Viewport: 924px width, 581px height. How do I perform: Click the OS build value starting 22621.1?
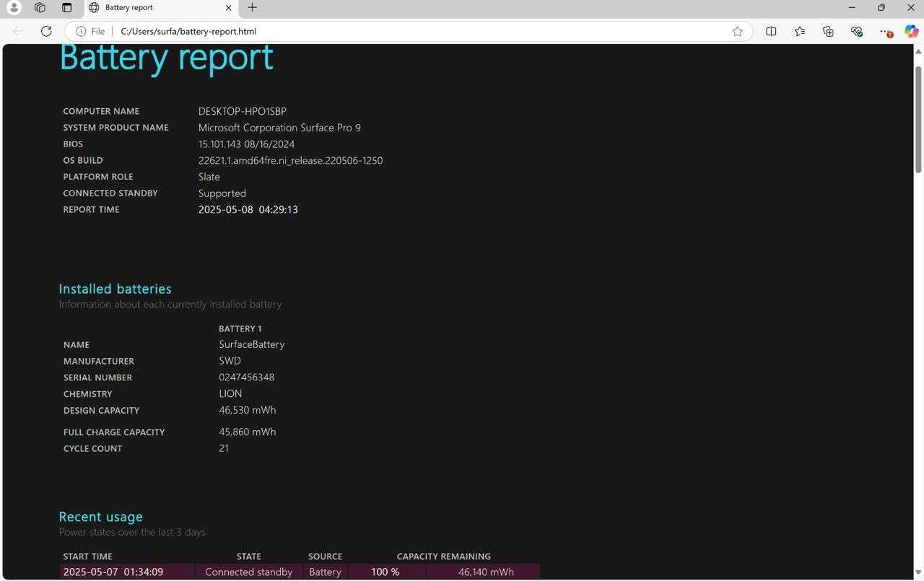pyautogui.click(x=290, y=160)
